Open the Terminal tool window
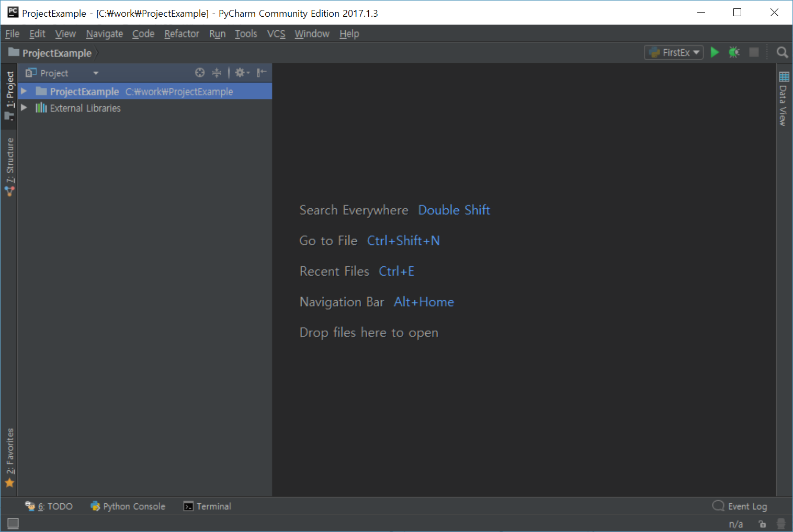 coord(208,506)
